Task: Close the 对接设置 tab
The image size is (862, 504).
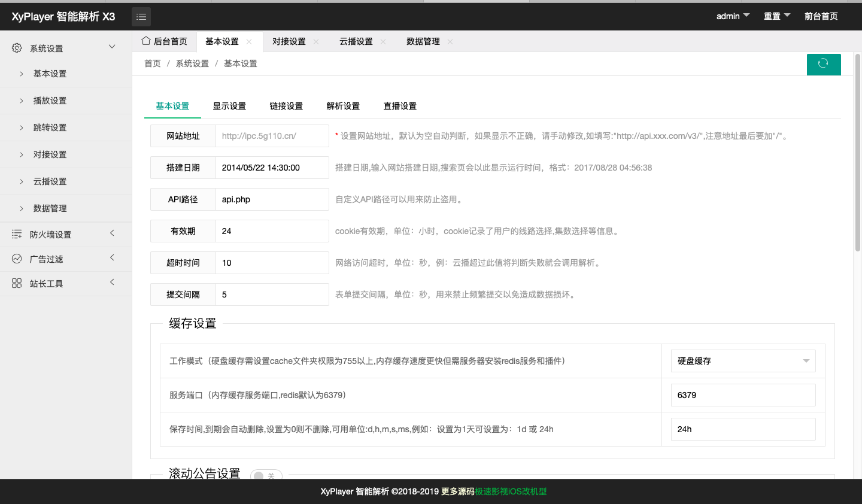Action: tap(316, 42)
